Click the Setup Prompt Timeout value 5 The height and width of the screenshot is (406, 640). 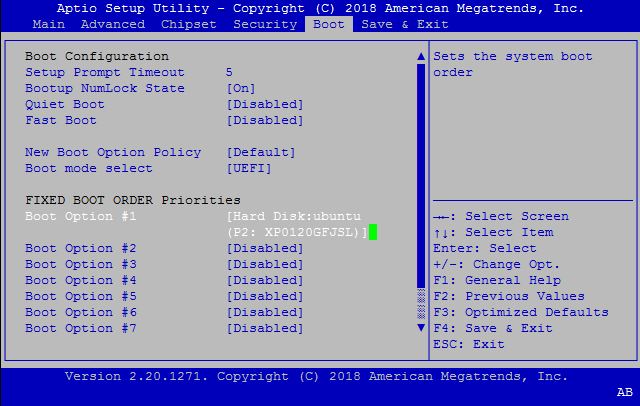click(x=229, y=72)
